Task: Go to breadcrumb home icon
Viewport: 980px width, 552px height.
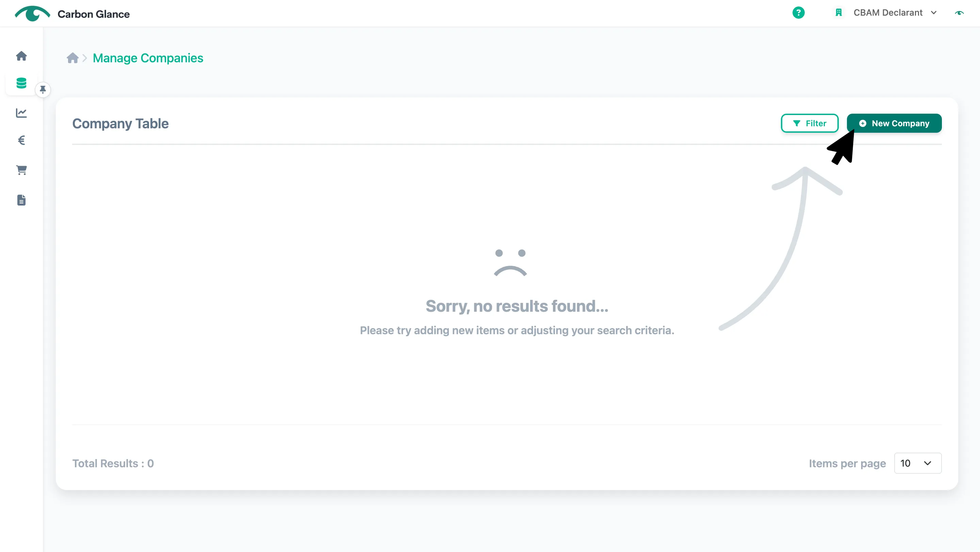Action: pyautogui.click(x=72, y=58)
